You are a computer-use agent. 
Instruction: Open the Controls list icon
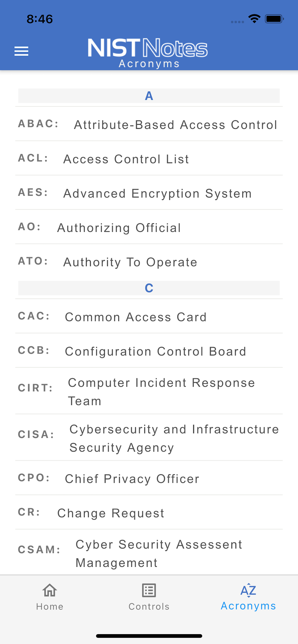149,590
